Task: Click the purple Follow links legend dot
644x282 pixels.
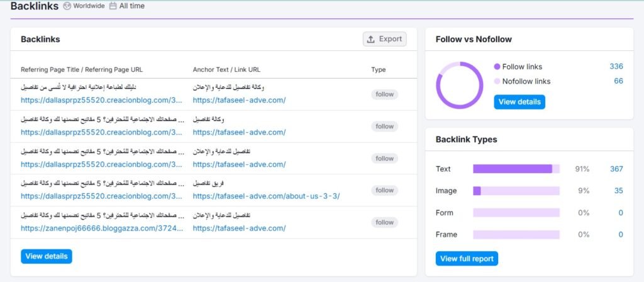Action: tap(497, 67)
